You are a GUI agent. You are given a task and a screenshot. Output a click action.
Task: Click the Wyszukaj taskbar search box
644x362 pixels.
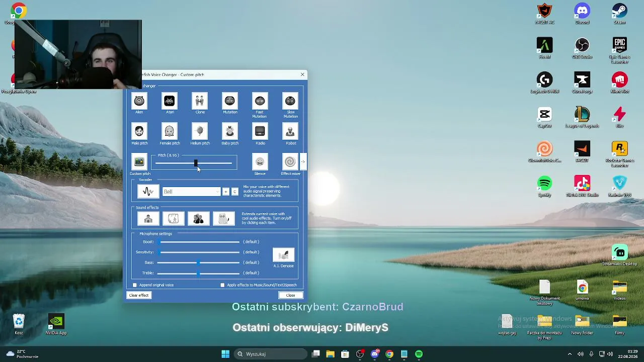point(271,354)
